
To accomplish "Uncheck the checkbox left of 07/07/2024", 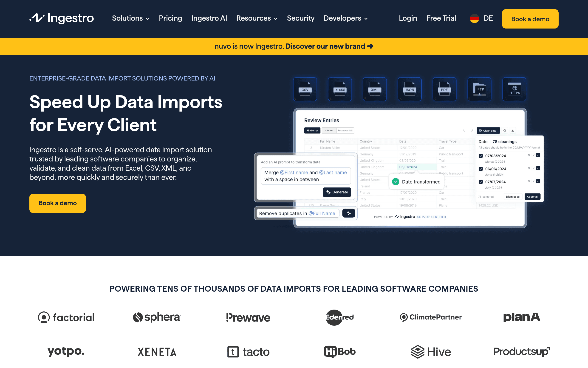I will coord(481,181).
